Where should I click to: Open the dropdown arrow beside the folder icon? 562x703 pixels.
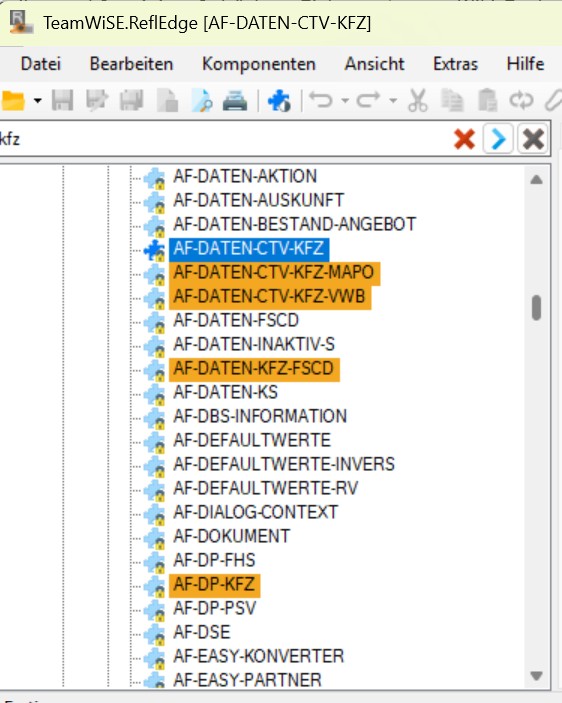[38, 101]
